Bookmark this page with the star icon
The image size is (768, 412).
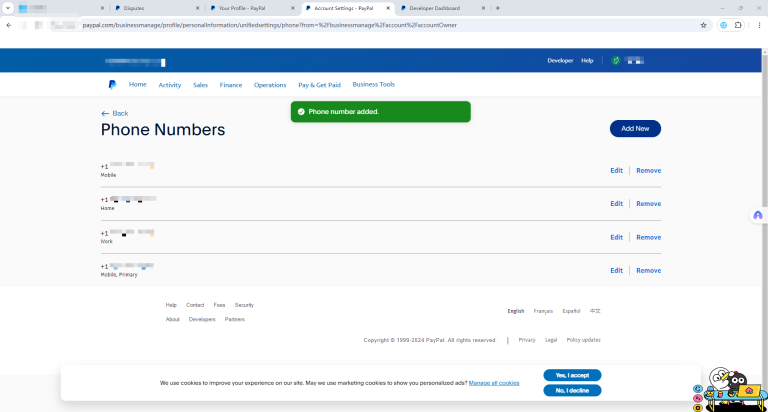pyautogui.click(x=704, y=25)
